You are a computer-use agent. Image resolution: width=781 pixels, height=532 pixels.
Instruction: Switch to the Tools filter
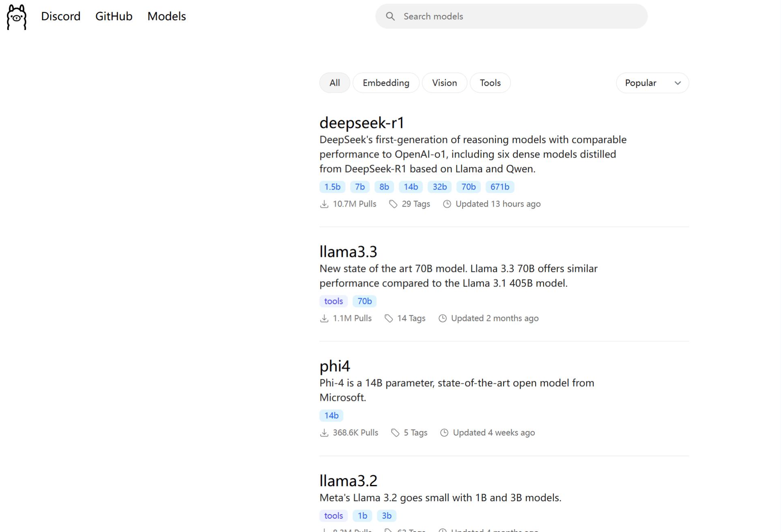pyautogui.click(x=490, y=83)
